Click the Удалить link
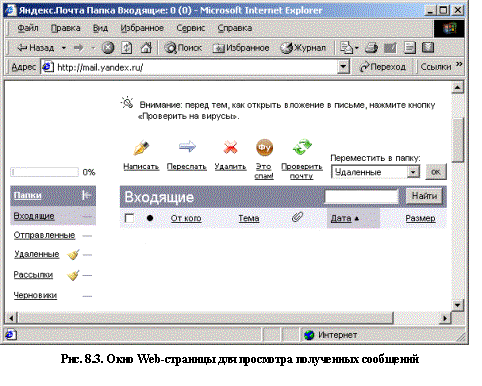Image resolution: width=482 pixels, height=386 pixels. [230, 166]
